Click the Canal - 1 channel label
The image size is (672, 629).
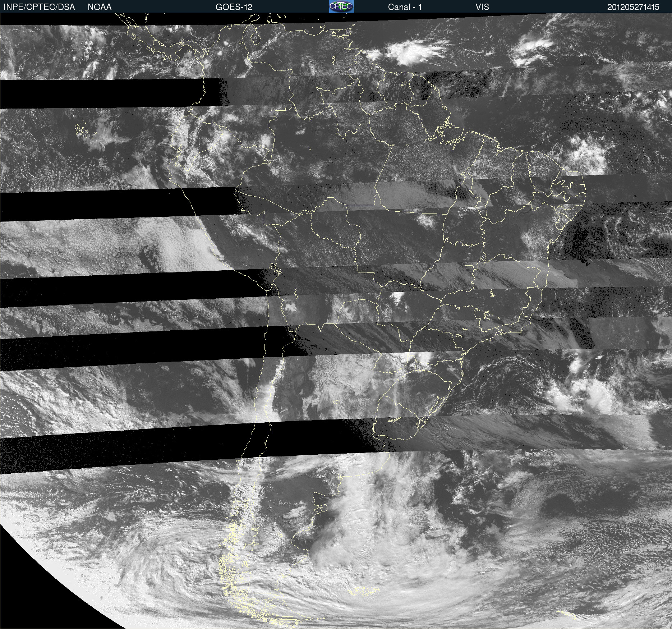coord(405,7)
